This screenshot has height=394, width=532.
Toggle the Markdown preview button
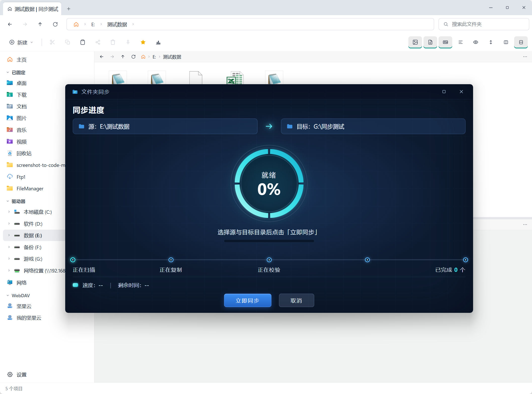445,42
